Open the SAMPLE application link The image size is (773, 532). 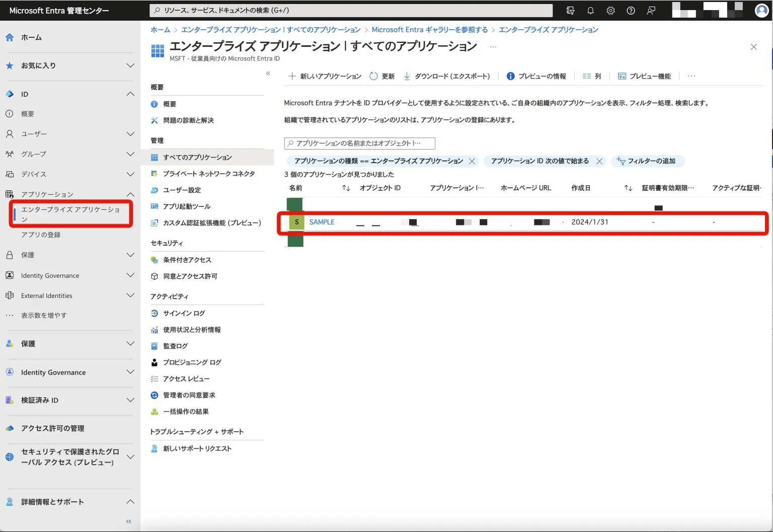pyautogui.click(x=322, y=222)
